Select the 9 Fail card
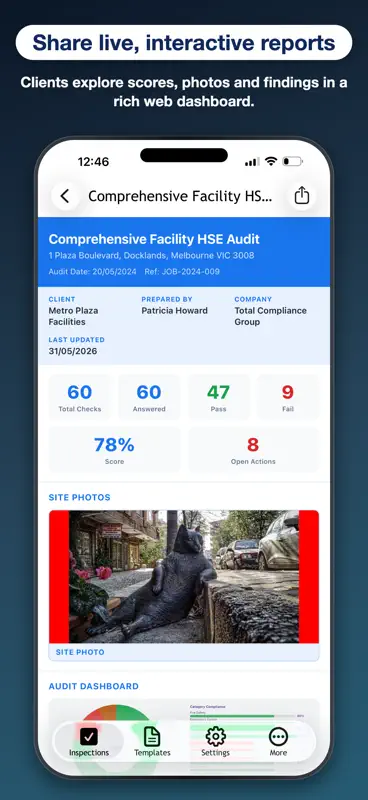Viewport: 368px width, 800px height. (x=288, y=397)
